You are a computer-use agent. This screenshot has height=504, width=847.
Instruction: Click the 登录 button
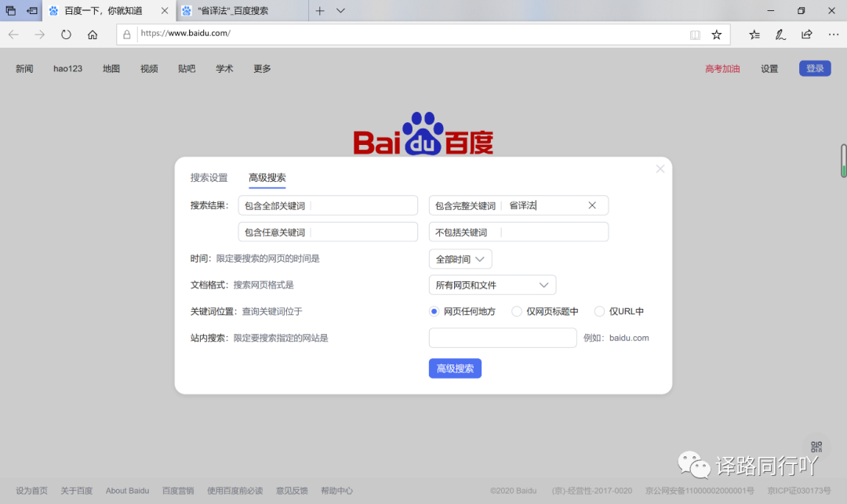coord(815,68)
